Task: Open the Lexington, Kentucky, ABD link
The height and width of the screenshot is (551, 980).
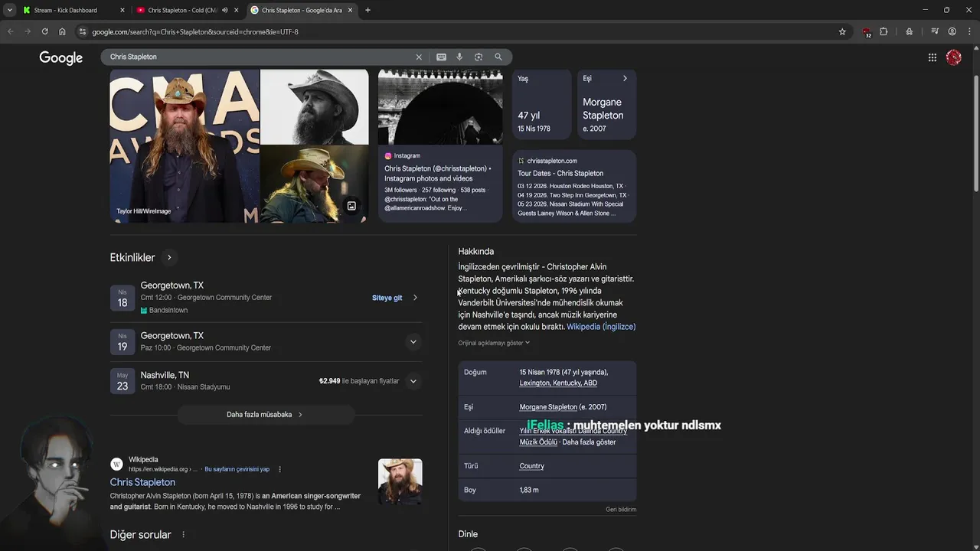Action: [x=558, y=383]
